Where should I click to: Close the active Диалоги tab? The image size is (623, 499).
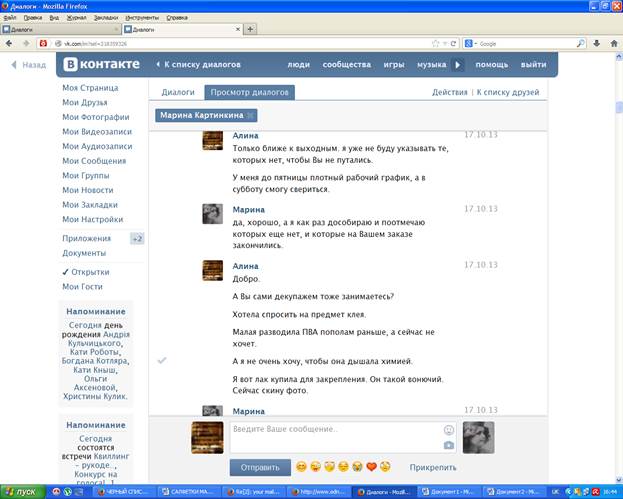click(238, 29)
